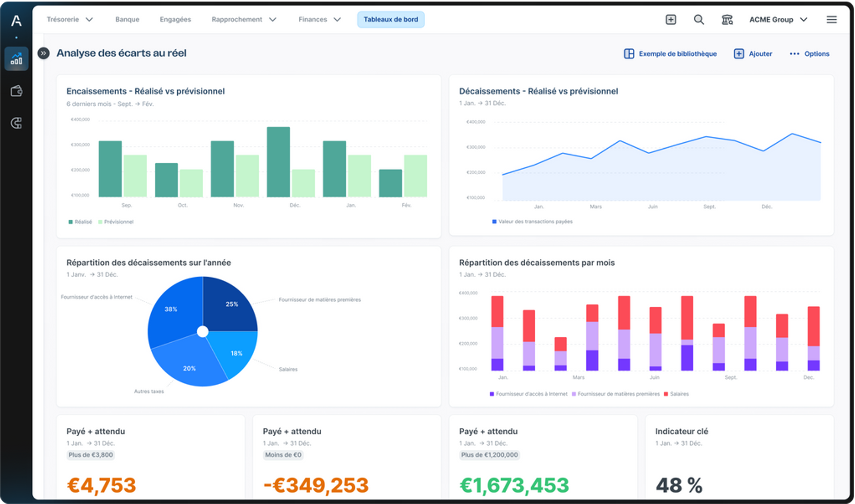Open the Options menu button
This screenshot has height=504, width=855.
(x=810, y=54)
